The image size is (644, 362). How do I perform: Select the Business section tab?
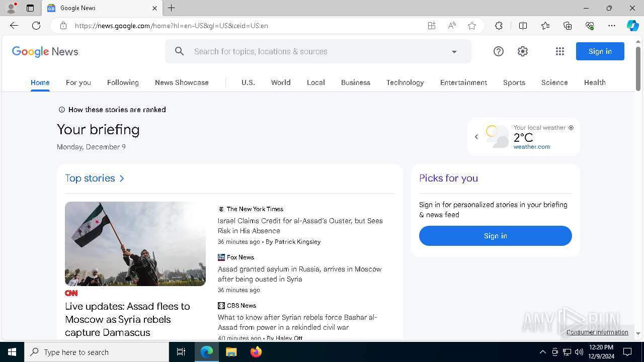click(x=356, y=82)
